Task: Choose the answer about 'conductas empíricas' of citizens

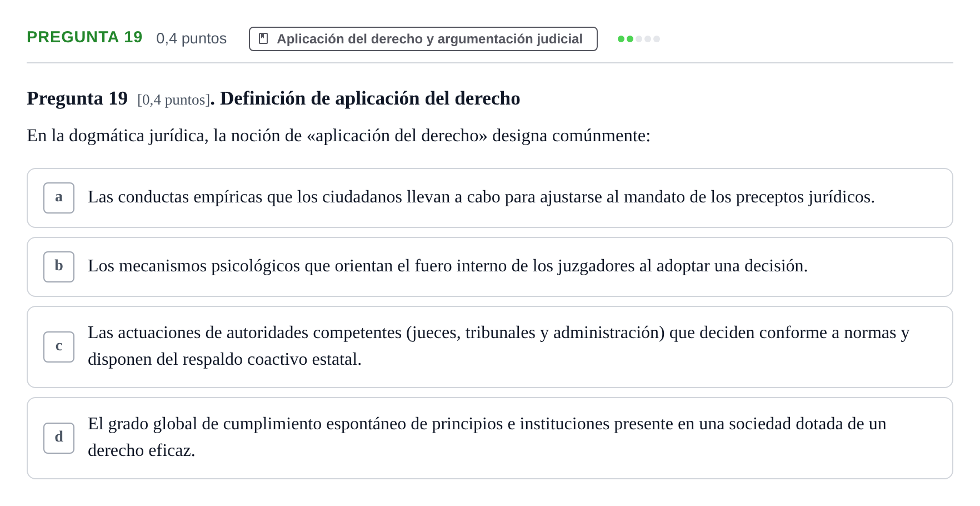Action: [490, 198]
